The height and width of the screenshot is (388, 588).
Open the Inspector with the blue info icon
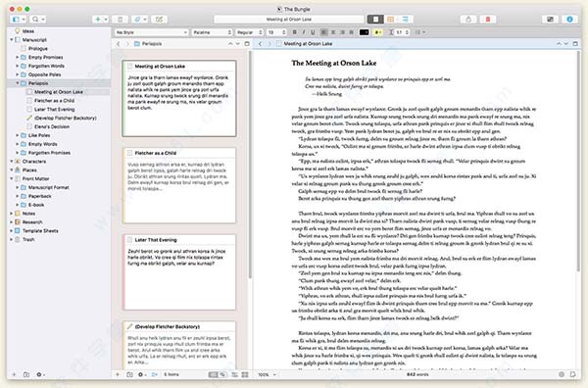click(x=569, y=20)
